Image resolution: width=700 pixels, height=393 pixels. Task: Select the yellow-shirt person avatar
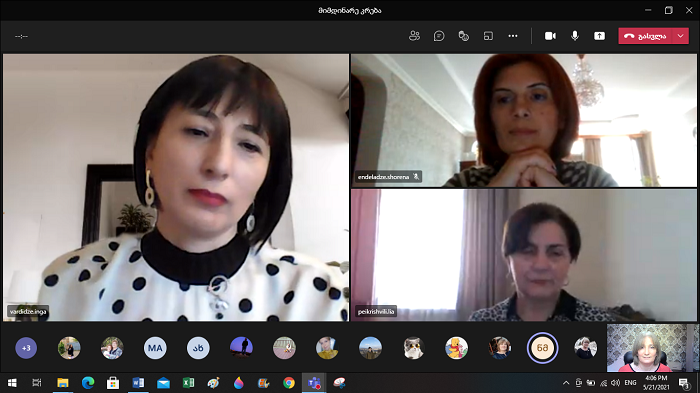(x=327, y=348)
